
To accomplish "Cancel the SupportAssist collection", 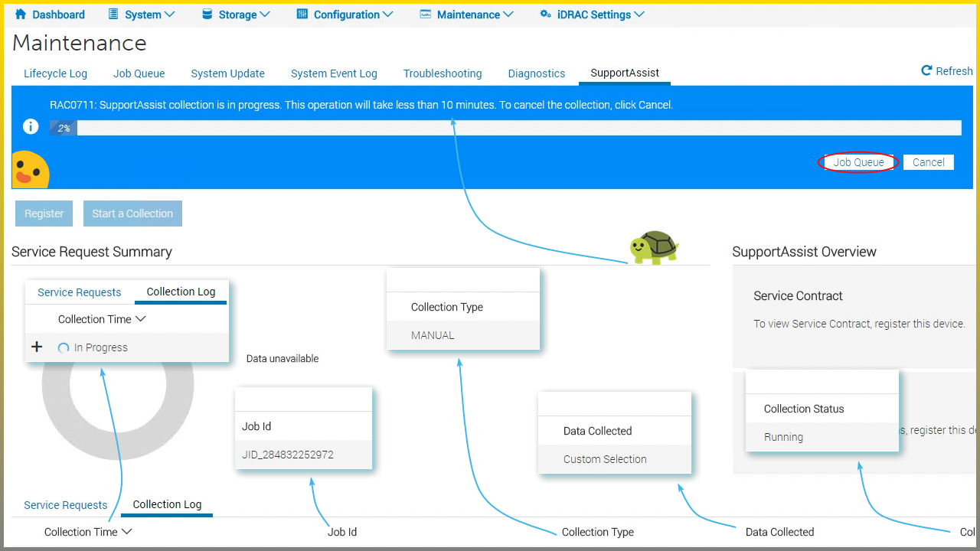I will pyautogui.click(x=929, y=162).
